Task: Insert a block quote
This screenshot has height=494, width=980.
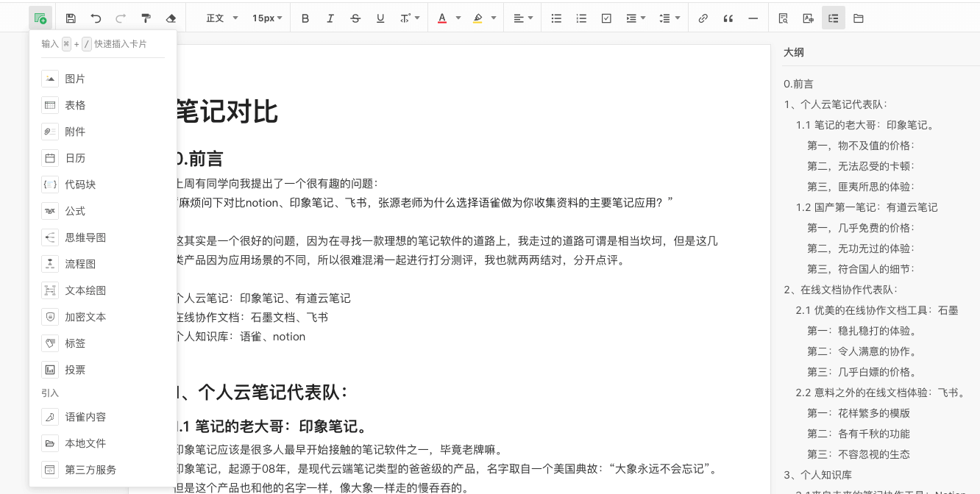Action: (x=728, y=18)
